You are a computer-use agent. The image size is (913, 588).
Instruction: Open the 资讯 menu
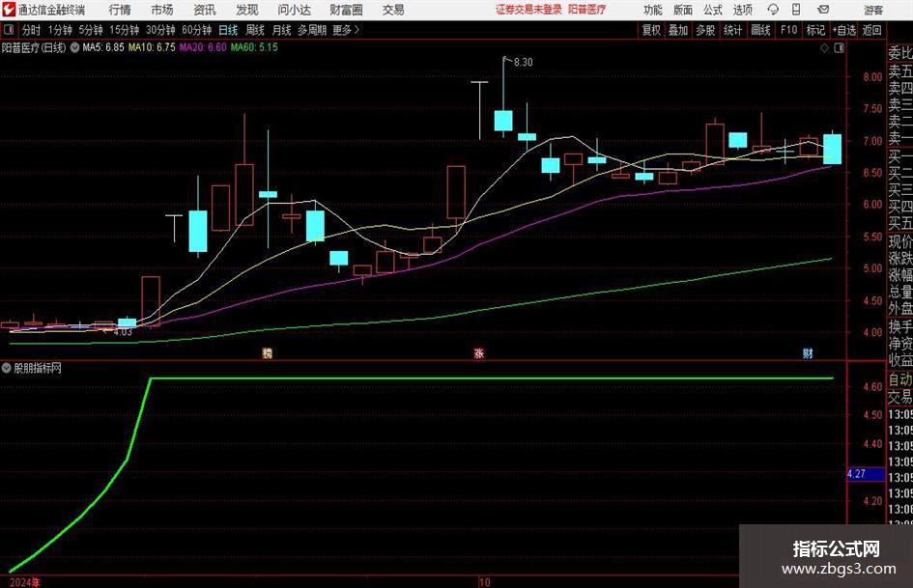[x=205, y=10]
